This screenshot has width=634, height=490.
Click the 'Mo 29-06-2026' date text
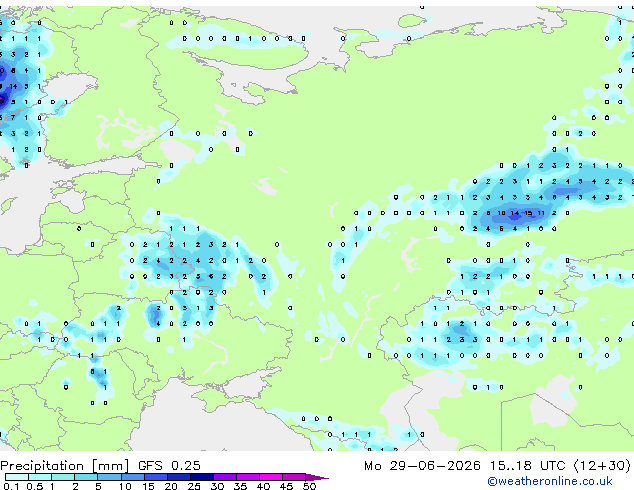pyautogui.click(x=423, y=466)
